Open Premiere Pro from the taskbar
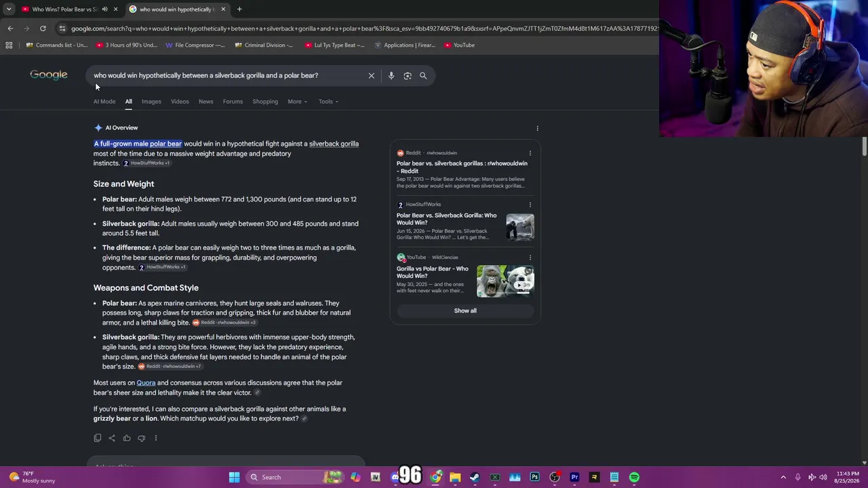868x488 pixels. [x=574, y=477]
